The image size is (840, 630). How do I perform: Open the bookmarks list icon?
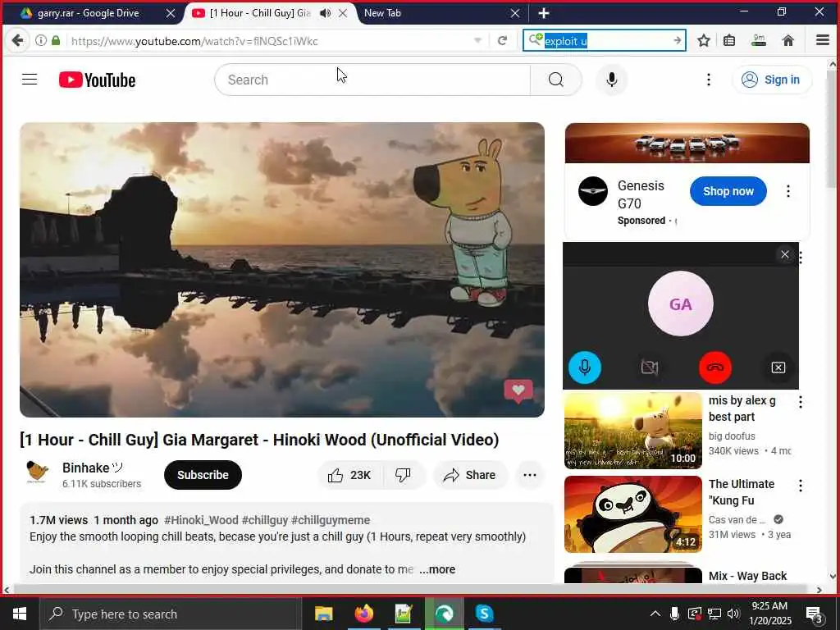pos(729,41)
